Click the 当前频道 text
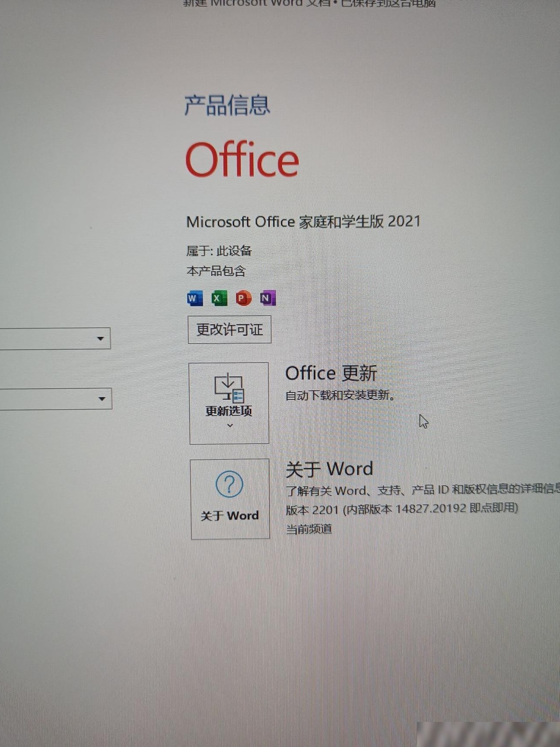This screenshot has width=560, height=747. 309,529
